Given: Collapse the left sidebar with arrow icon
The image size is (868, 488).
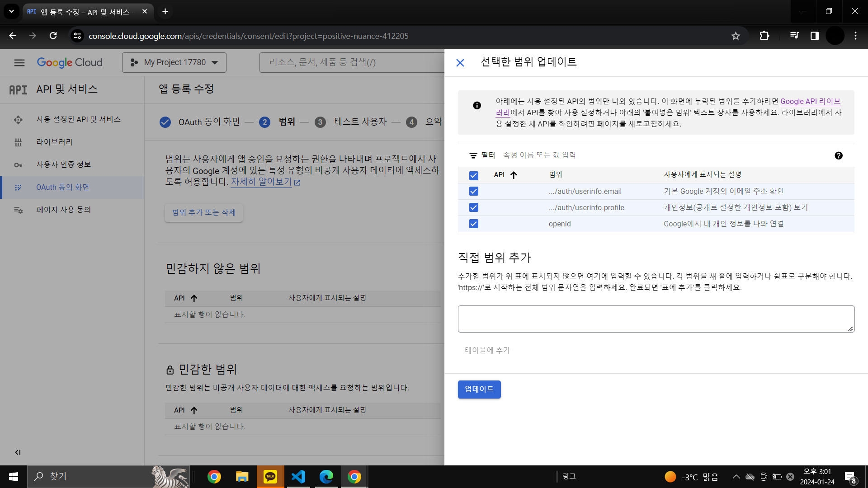Looking at the screenshot, I should [x=18, y=452].
